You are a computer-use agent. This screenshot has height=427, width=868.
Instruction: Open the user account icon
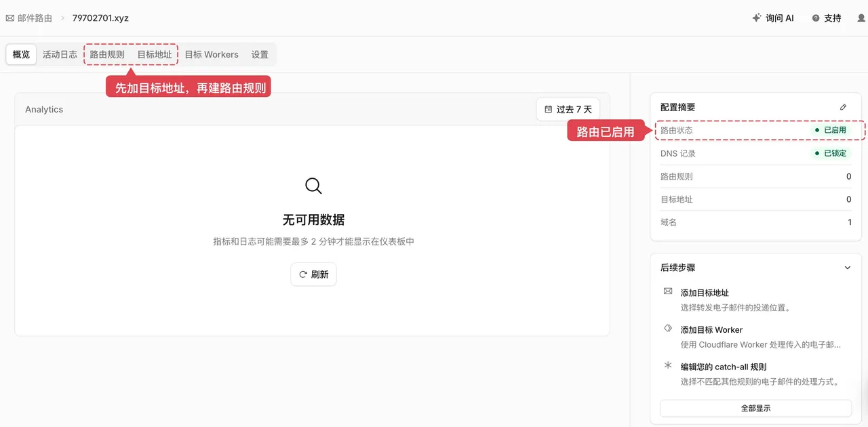(x=862, y=18)
